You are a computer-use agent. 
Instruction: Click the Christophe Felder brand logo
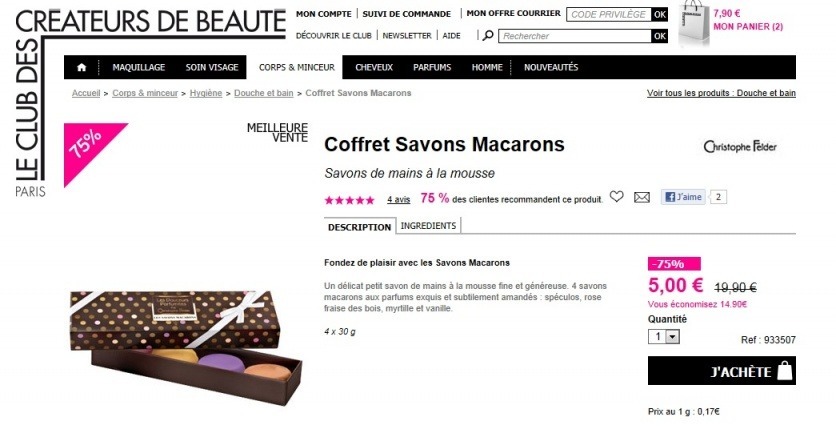740,147
